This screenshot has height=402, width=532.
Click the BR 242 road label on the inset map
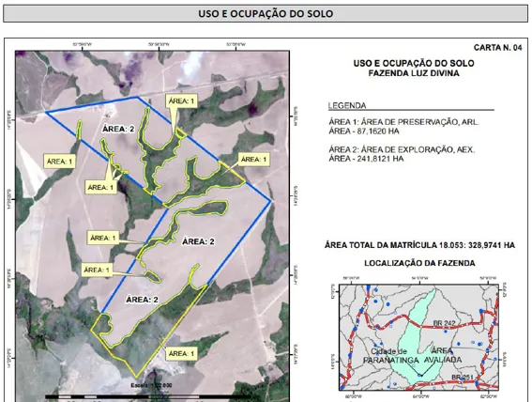[x=444, y=323]
